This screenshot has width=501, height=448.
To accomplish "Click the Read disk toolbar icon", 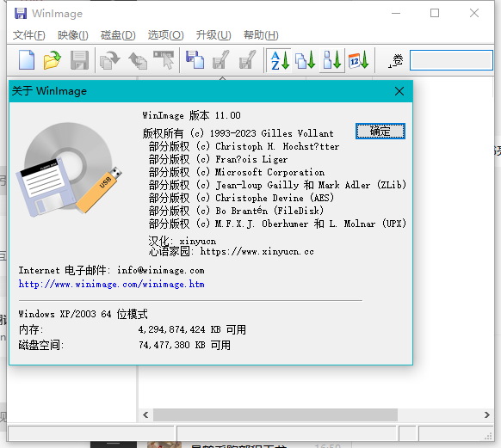I will click(110, 60).
